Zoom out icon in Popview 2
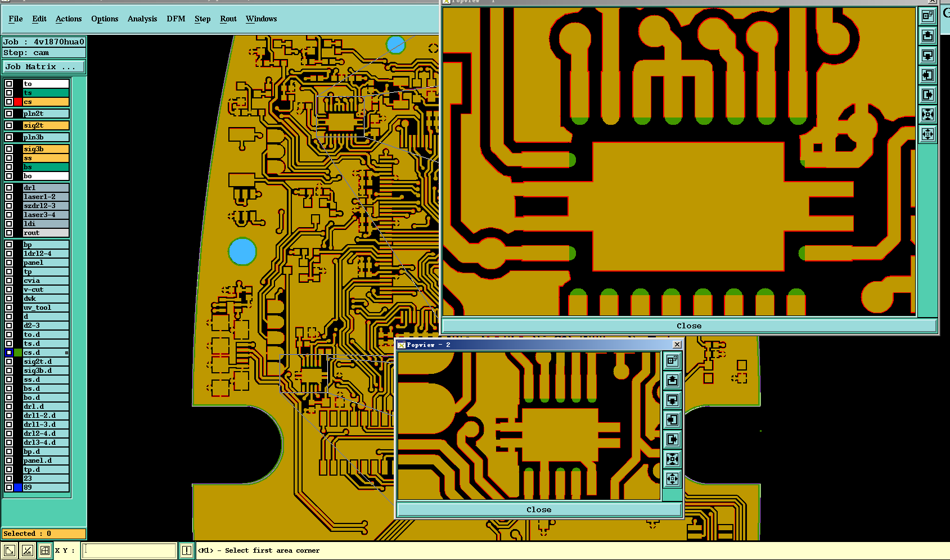Viewport: 950px width, 560px height. 672,479
